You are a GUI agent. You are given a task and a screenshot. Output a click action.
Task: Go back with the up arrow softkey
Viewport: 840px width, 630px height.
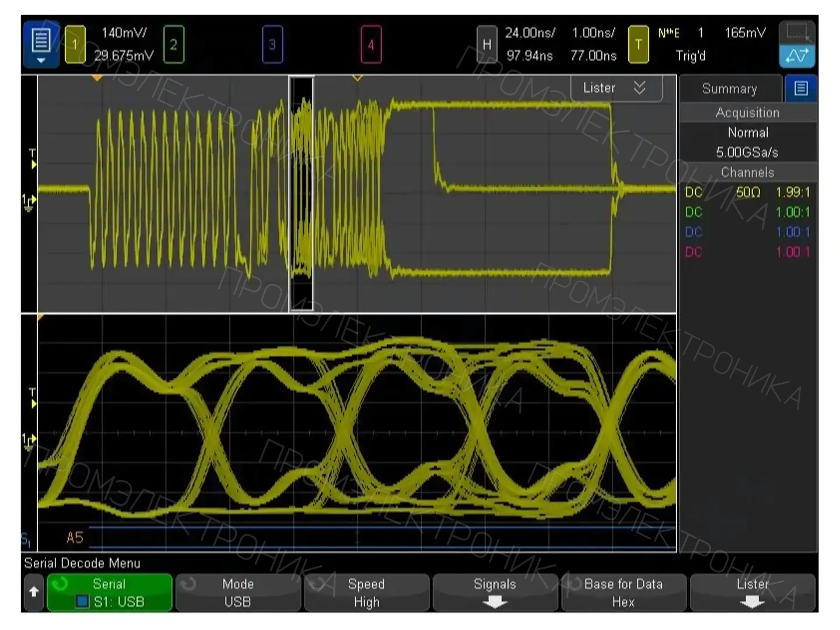click(x=34, y=592)
